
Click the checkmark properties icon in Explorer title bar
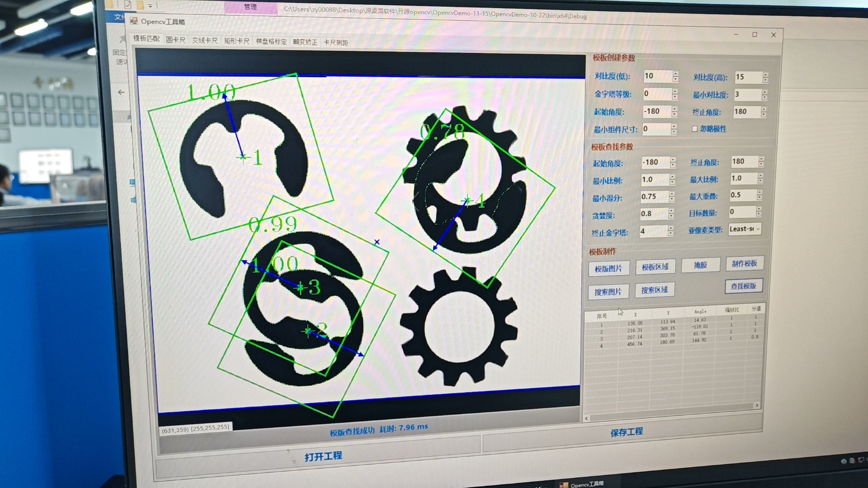point(128,5)
